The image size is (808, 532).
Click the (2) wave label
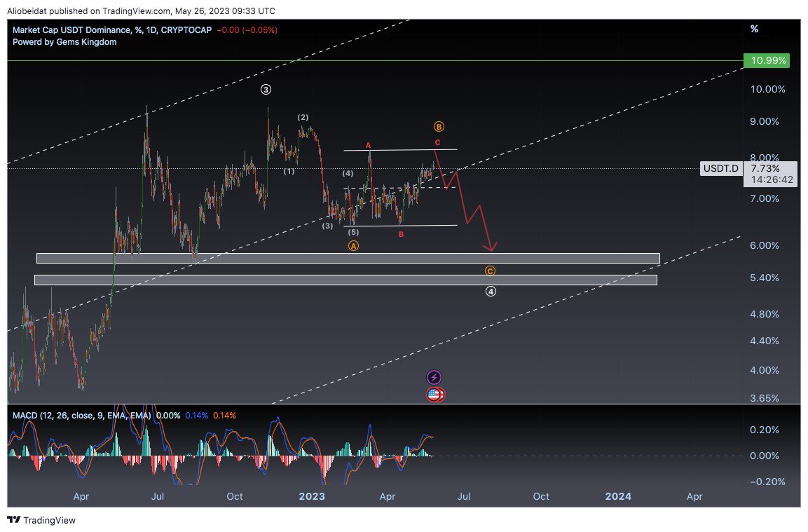coord(303,118)
